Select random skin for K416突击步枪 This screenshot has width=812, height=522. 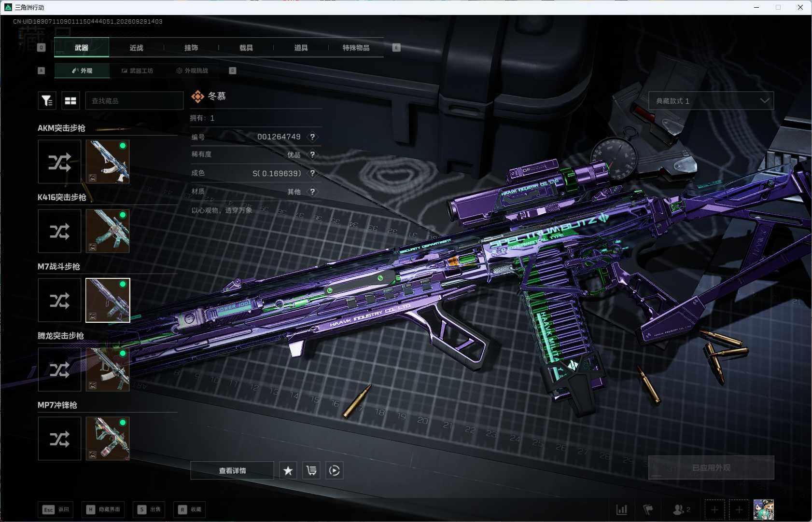59,231
